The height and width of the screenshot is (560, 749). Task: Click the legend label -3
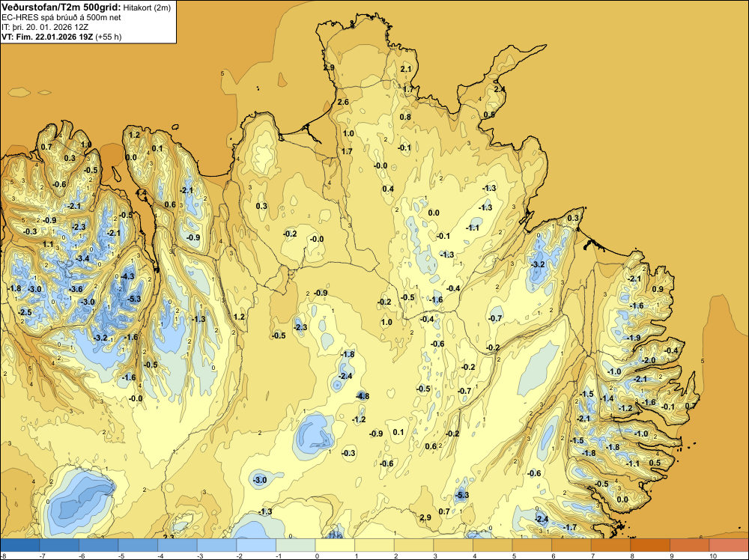coord(200,556)
